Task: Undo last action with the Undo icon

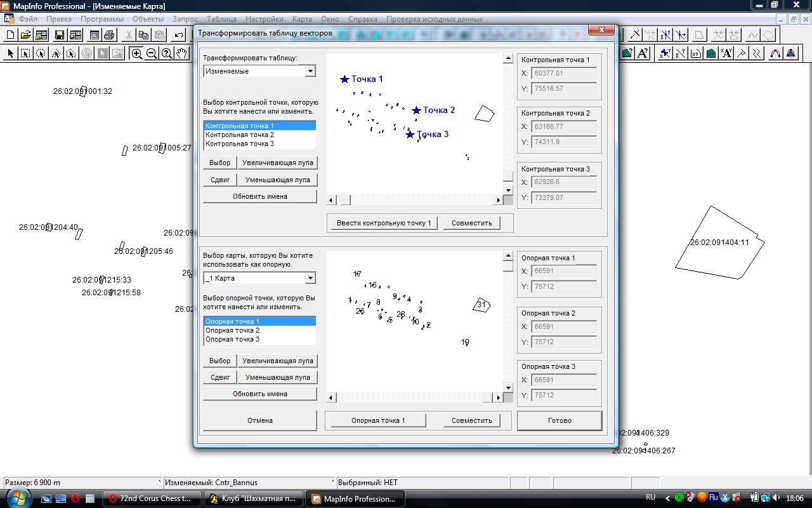Action: point(179,35)
